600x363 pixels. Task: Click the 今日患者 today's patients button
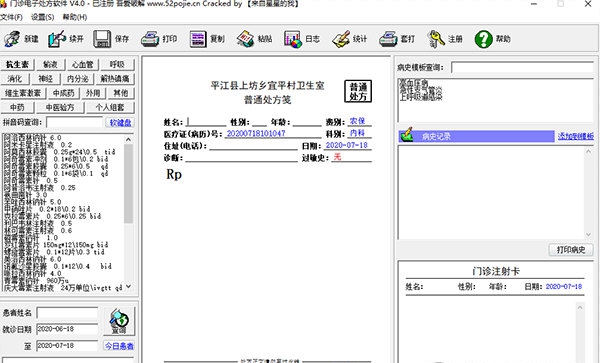tap(119, 346)
